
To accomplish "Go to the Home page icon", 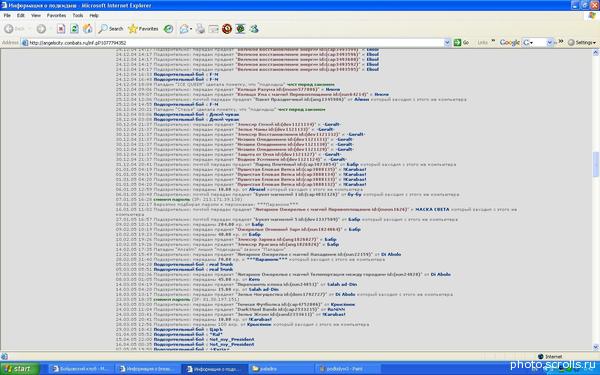I will coord(88,29).
